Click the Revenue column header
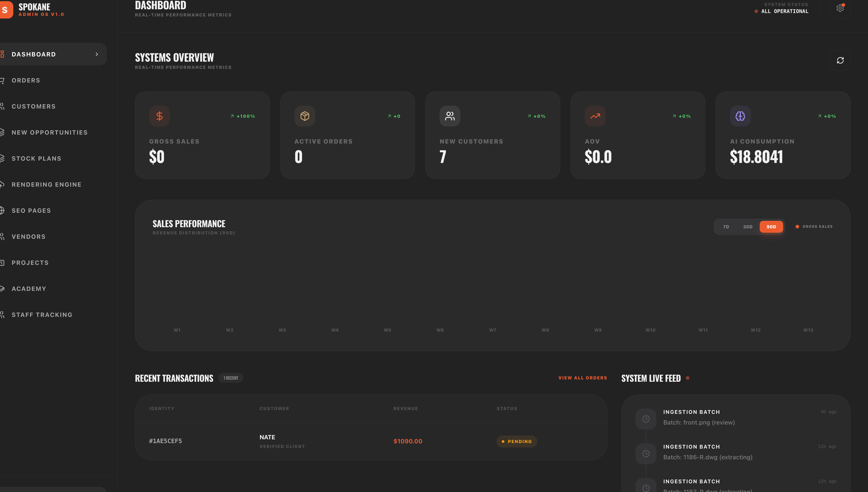The image size is (868, 492). click(406, 409)
